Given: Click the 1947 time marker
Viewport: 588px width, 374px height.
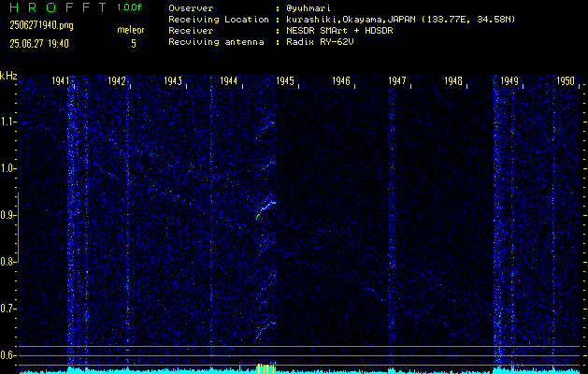Looking at the screenshot, I should (x=397, y=81).
